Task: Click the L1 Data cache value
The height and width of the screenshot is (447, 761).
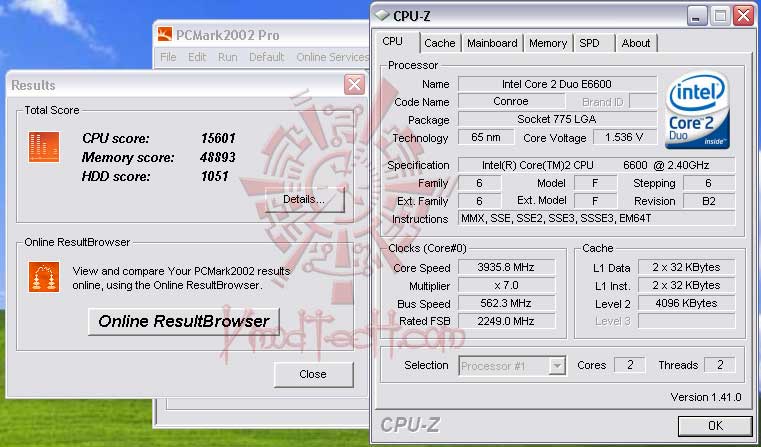Action: coord(686,267)
